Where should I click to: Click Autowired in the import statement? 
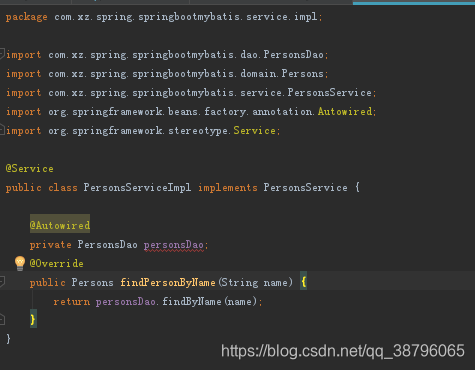[x=345, y=111]
